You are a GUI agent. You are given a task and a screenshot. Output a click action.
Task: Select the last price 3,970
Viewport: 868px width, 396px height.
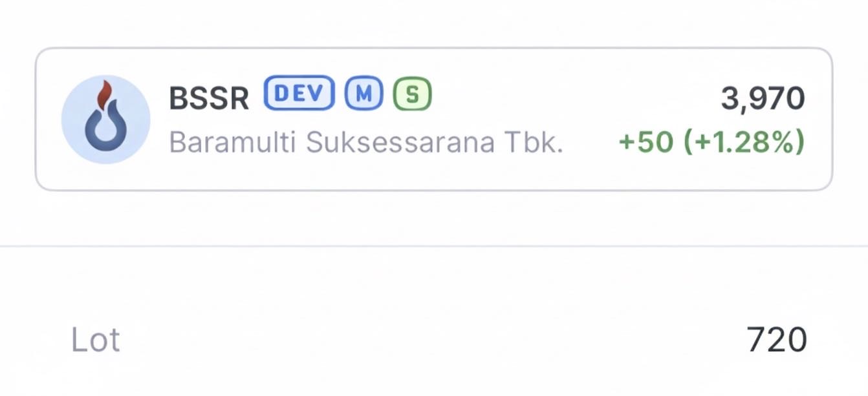763,99
